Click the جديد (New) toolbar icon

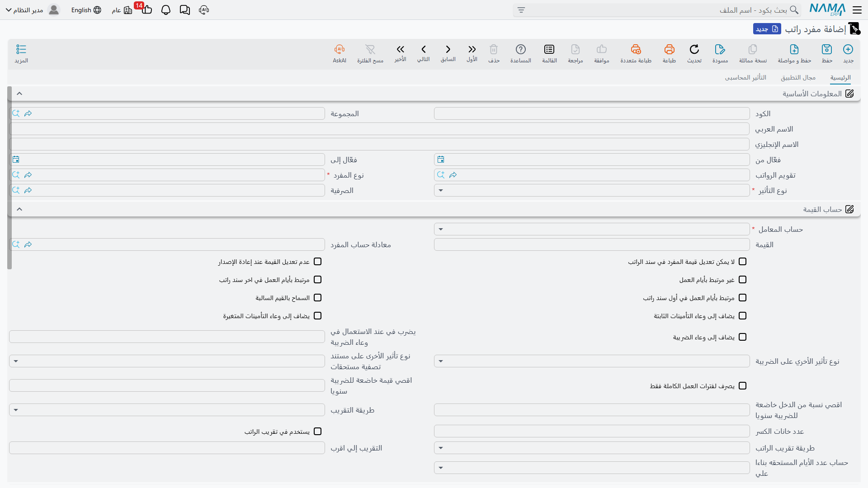point(848,49)
